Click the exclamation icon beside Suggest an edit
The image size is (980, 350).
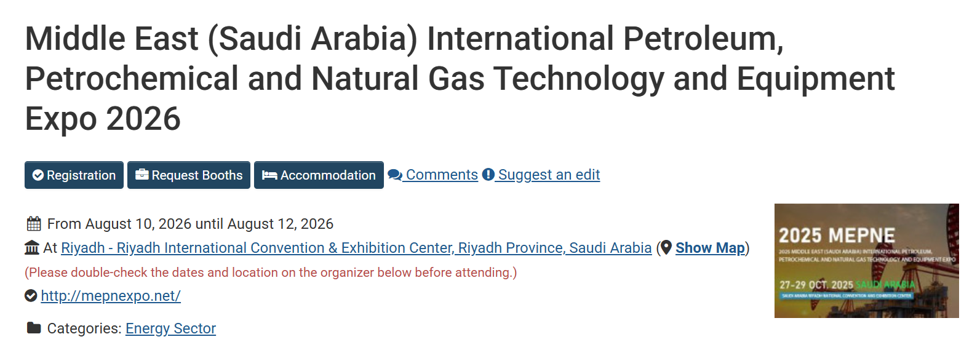coord(488,175)
